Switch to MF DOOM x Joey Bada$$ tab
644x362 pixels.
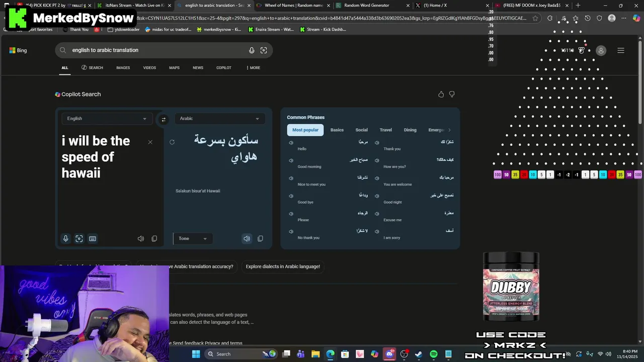[532, 6]
